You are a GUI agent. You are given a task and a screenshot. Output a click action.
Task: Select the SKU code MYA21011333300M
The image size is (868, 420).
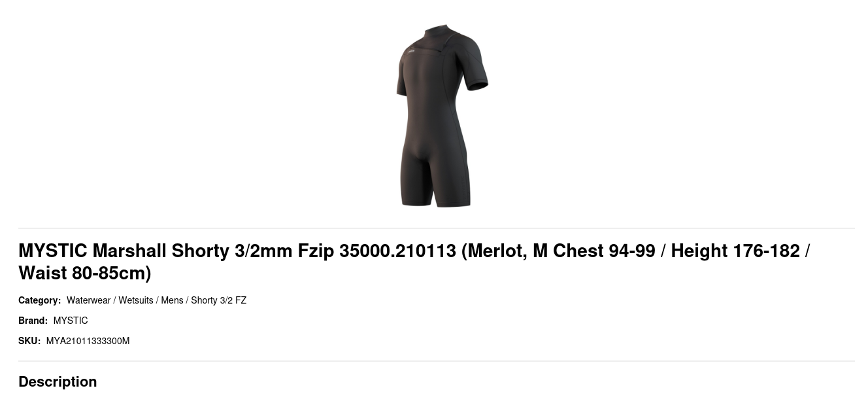coord(88,341)
